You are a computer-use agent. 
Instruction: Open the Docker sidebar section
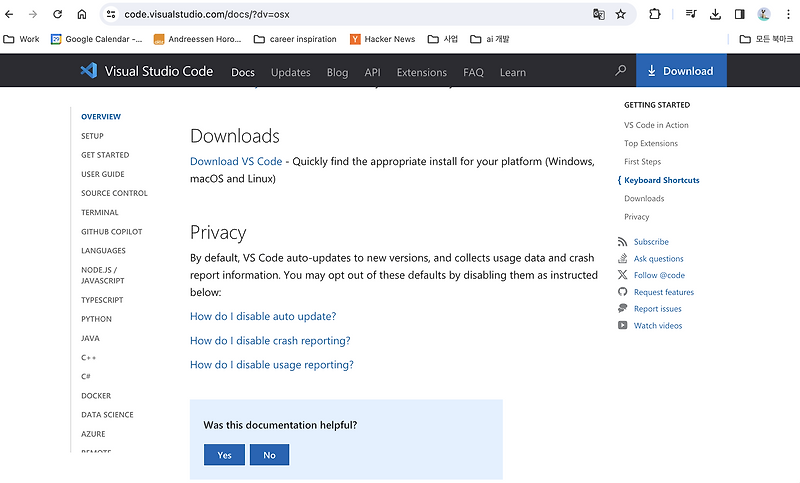point(96,396)
